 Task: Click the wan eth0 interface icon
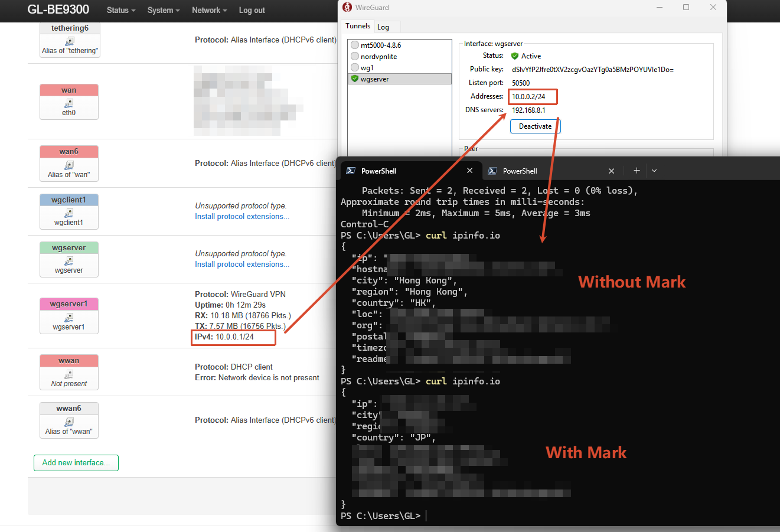click(69, 103)
